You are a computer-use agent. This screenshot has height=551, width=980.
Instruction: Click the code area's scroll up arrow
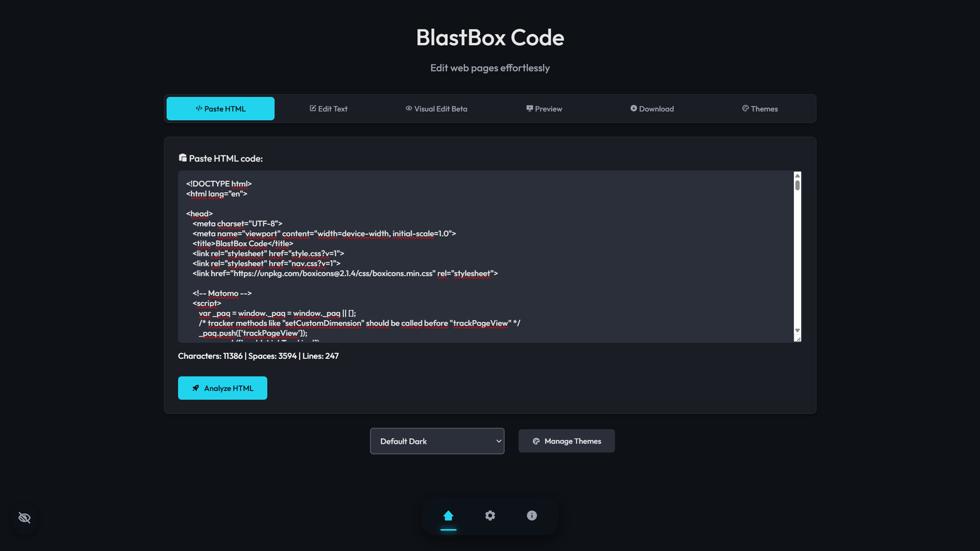point(797,176)
